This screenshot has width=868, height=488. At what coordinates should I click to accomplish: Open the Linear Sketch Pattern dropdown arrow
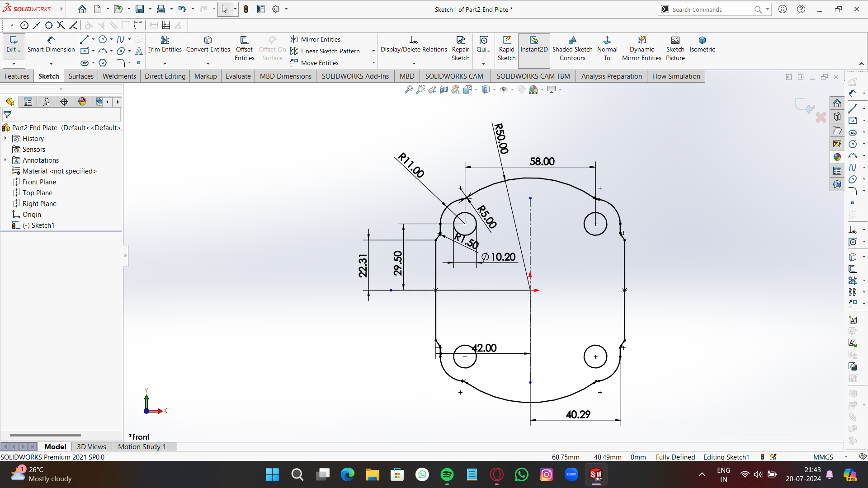tap(373, 51)
